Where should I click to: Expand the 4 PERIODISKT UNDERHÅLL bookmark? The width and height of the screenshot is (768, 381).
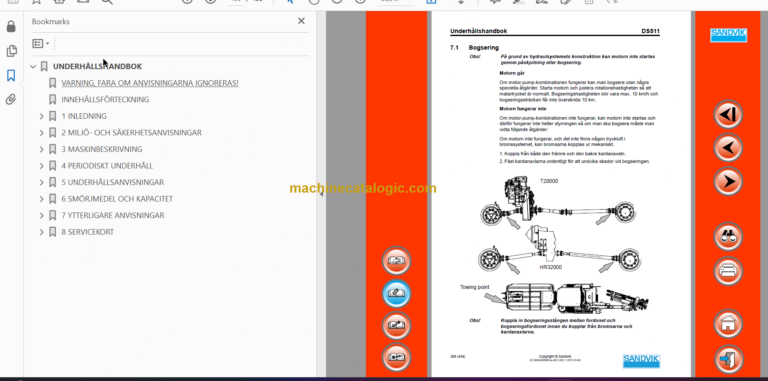coord(42,166)
